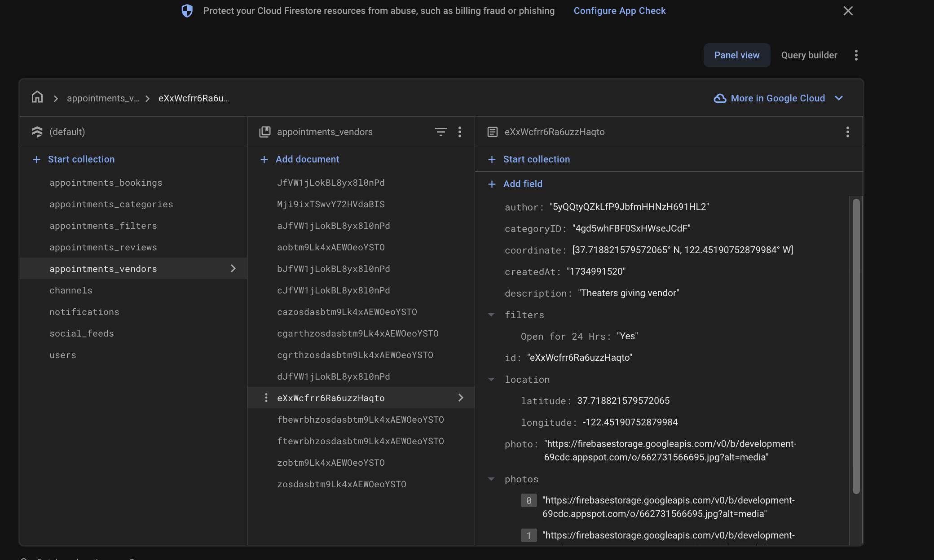The height and width of the screenshot is (560, 934).
Task: Expand the More in Google Cloud dropdown arrow
Action: click(x=838, y=98)
